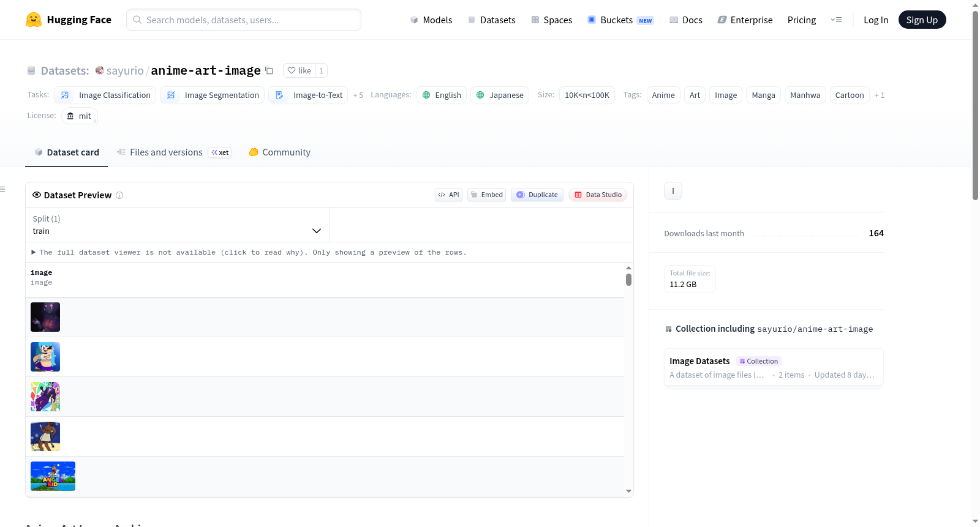Open the Split train dropdown

point(177,225)
